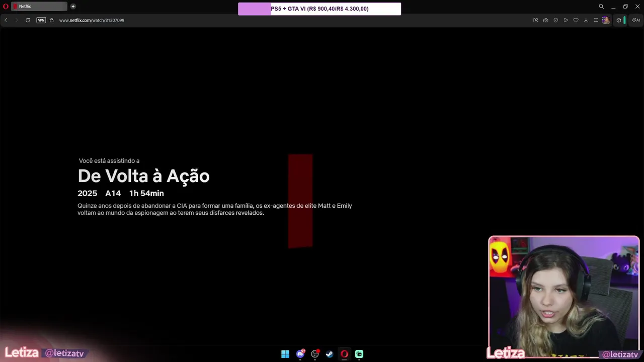
Task: Open the send arrow icon in toolbar
Action: pyautogui.click(x=566, y=20)
